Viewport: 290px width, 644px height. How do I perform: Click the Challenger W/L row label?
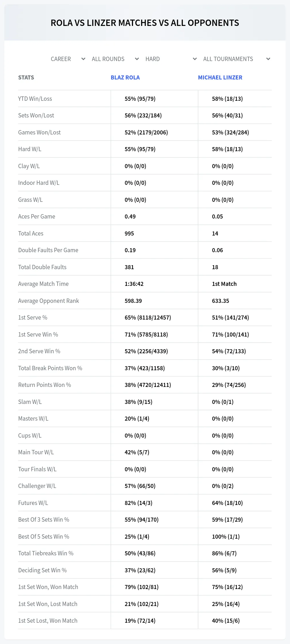pos(37,486)
